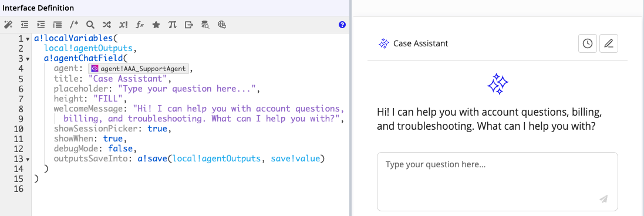Click the "Case Assistant" string in code
This screenshot has width=644, height=216.
tap(128, 79)
